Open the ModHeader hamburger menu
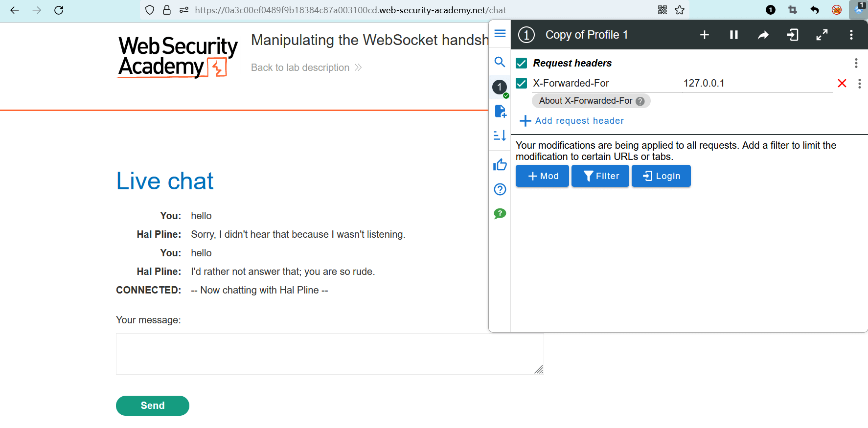 [500, 33]
